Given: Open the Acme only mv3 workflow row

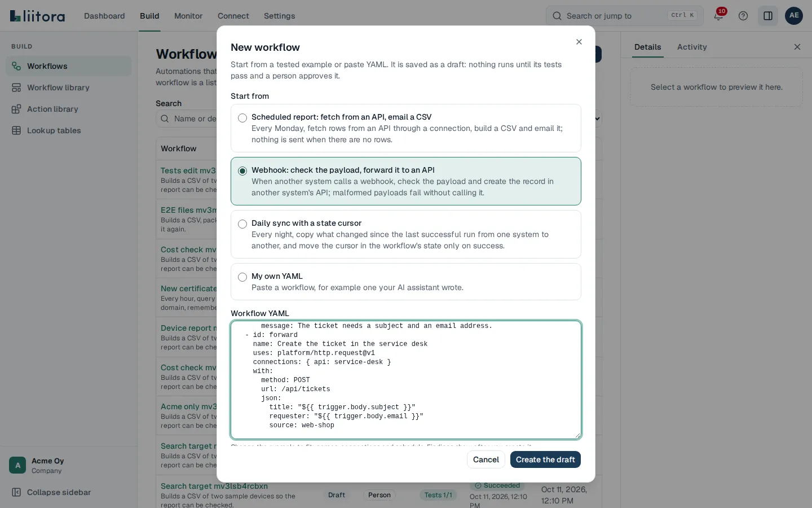Looking at the screenshot, I should [188, 406].
